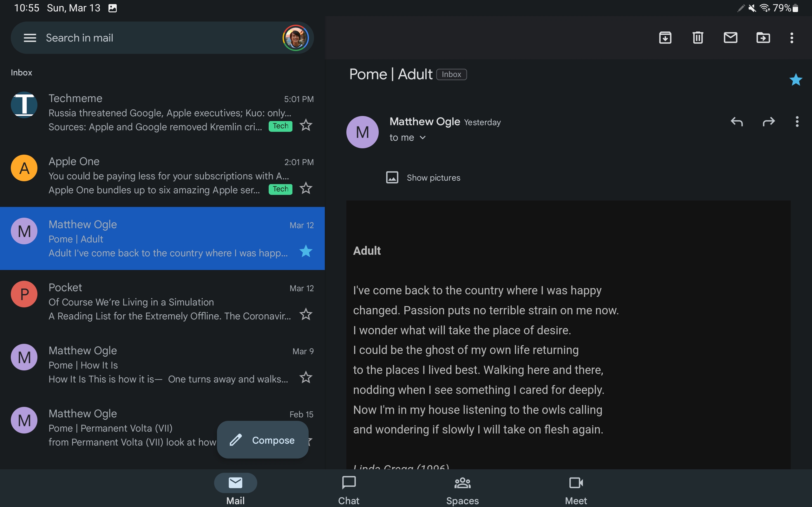
Task: Star the Apple One email
Action: tap(306, 189)
